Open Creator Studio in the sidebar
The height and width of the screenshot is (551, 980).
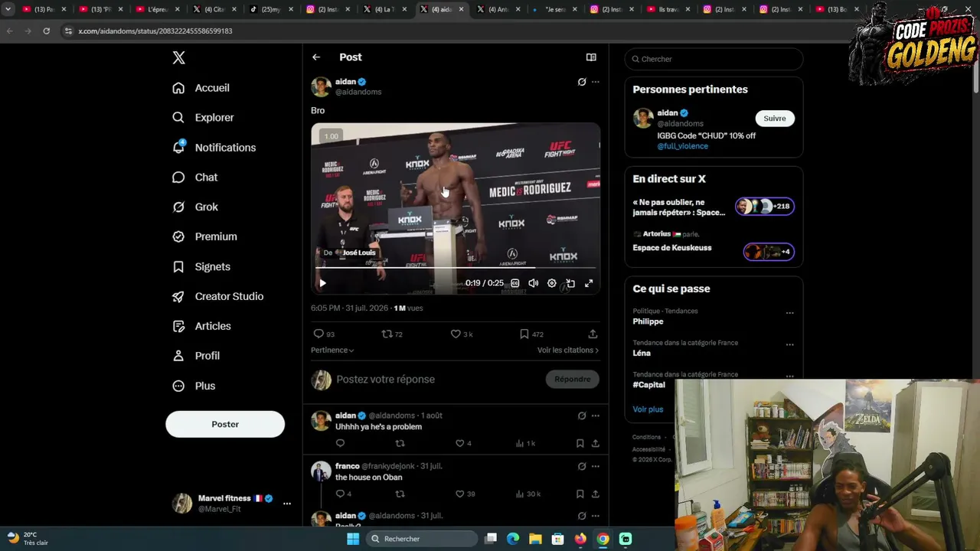[218, 296]
